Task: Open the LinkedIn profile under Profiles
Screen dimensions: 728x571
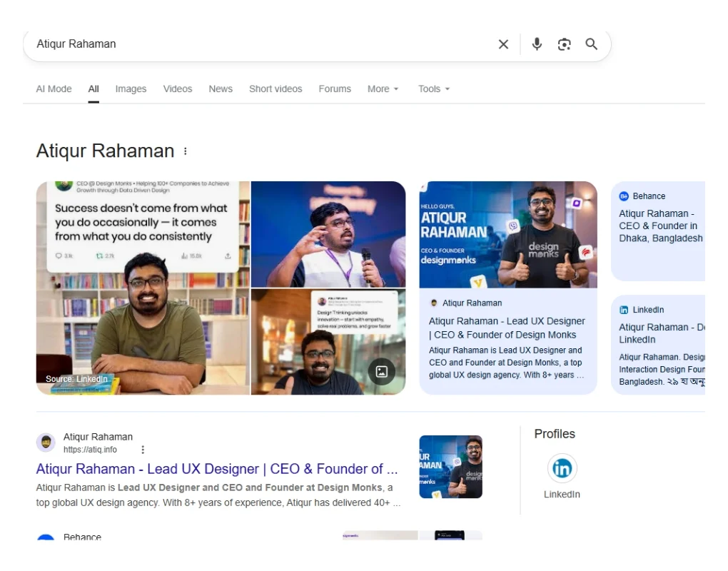Action: [x=562, y=468]
